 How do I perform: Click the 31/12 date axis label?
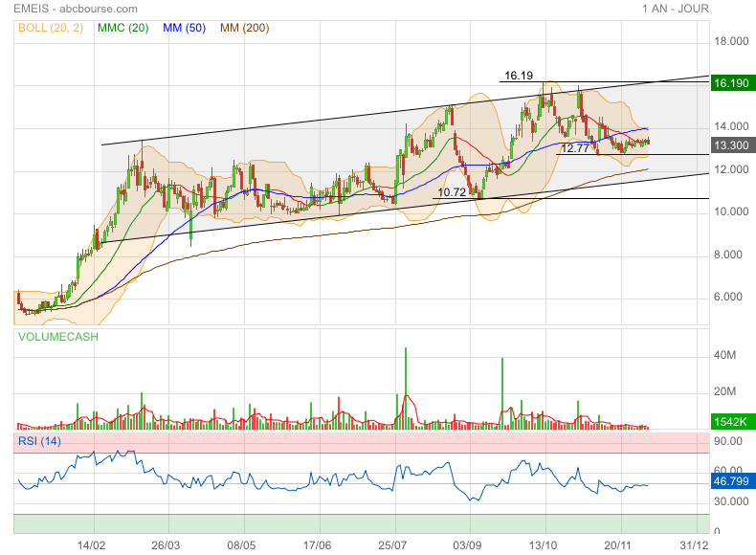[694, 545]
